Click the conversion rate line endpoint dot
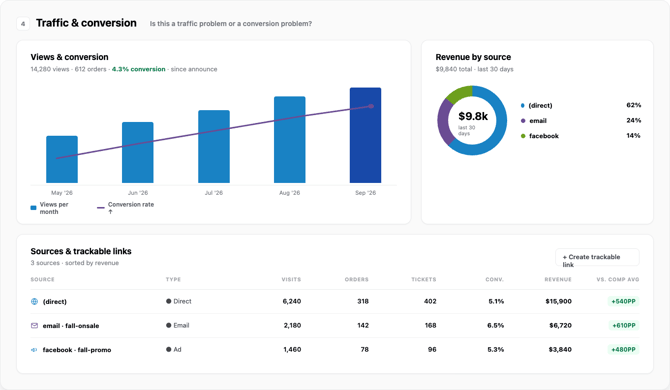670x390 pixels. coord(371,106)
